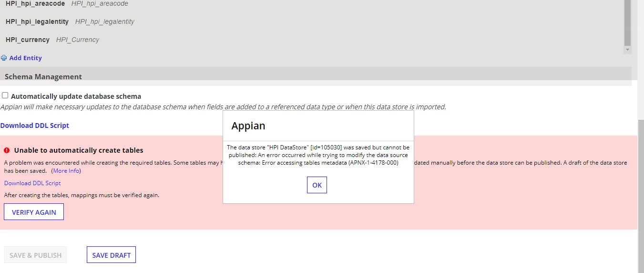Click the entity list scrollbar down arrow
Image resolution: width=644 pixels, height=273 pixels.
(x=627, y=50)
